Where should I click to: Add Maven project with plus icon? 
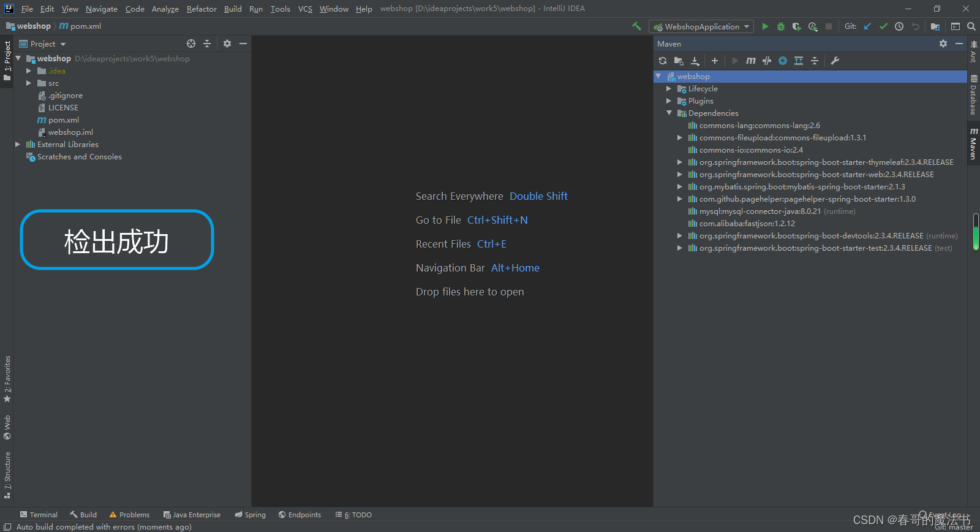pos(715,61)
